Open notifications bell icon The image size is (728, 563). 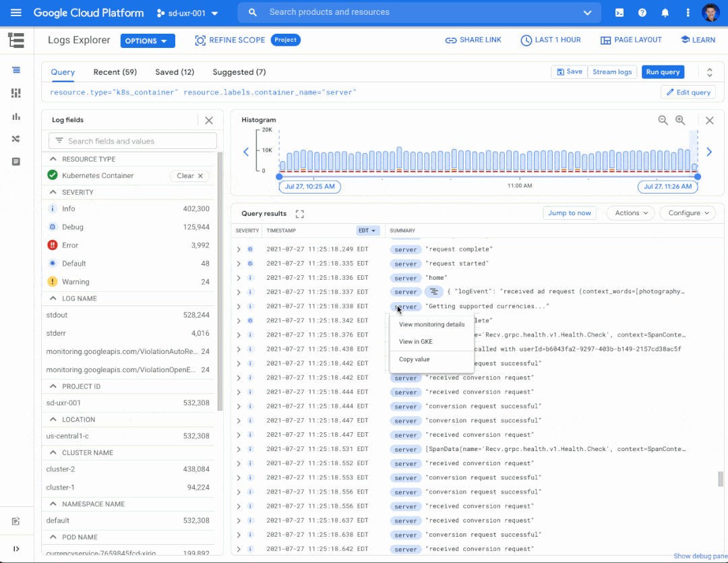[x=665, y=13]
